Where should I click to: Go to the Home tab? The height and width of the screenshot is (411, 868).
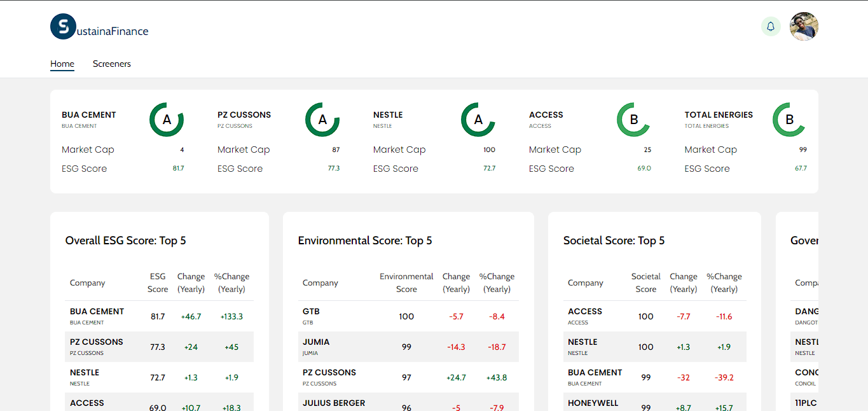click(x=62, y=64)
